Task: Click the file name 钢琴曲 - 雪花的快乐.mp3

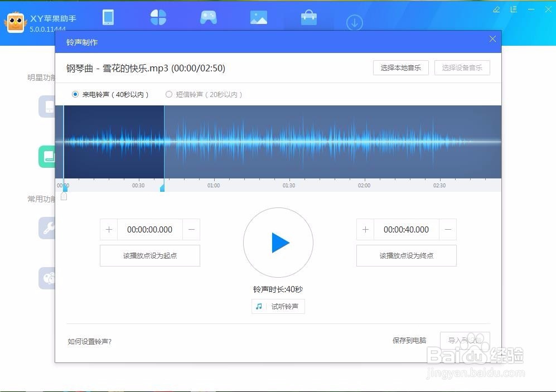Action: [x=117, y=68]
